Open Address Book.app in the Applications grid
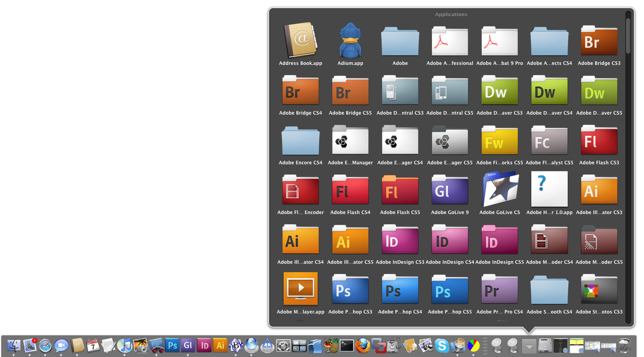Screen dimensions: 644x357 point(300,41)
